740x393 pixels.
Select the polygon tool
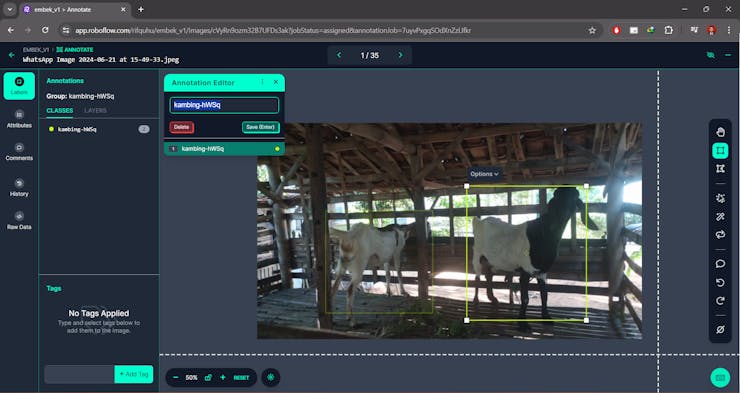[720, 169]
